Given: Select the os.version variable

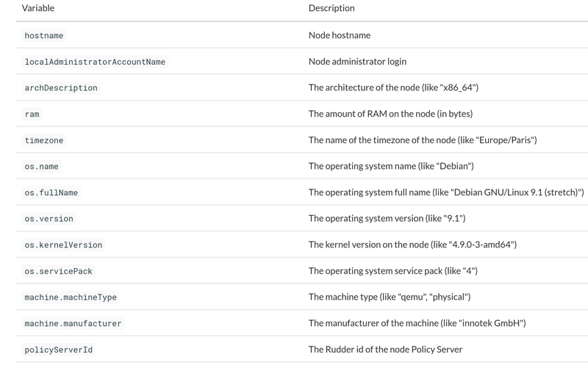Looking at the screenshot, I should coord(49,219).
